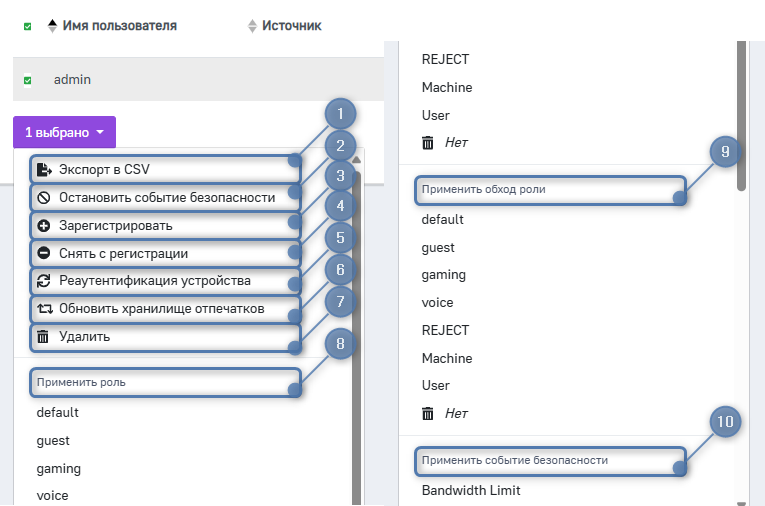Screen dimensions: 765x506
Task: Click the admin username row
Action: pyautogui.click(x=72, y=79)
